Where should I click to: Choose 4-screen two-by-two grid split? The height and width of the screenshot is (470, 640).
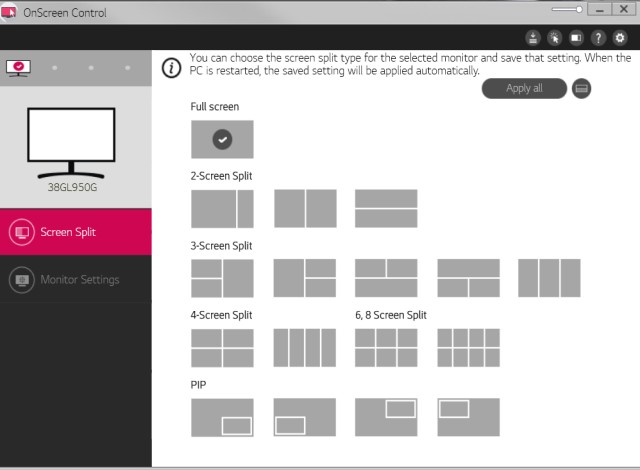click(x=222, y=348)
